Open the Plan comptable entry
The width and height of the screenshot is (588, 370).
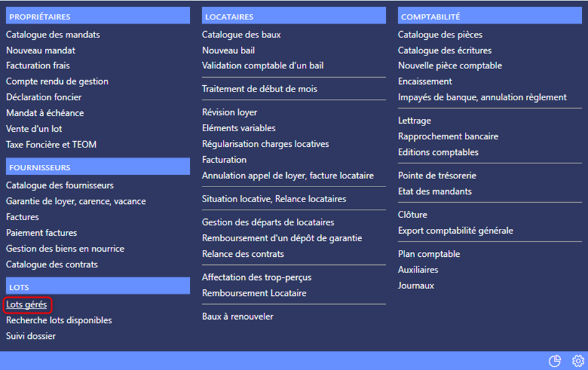pyautogui.click(x=429, y=254)
